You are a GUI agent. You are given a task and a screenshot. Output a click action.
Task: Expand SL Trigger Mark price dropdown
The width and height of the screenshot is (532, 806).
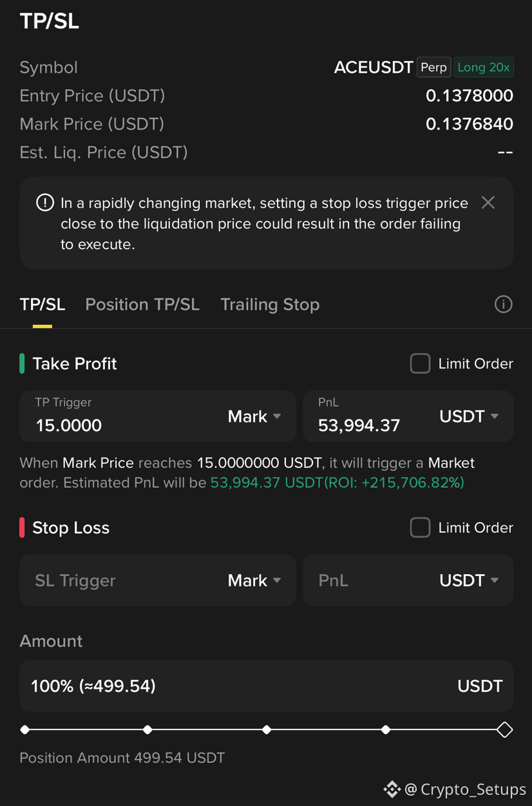tap(254, 581)
